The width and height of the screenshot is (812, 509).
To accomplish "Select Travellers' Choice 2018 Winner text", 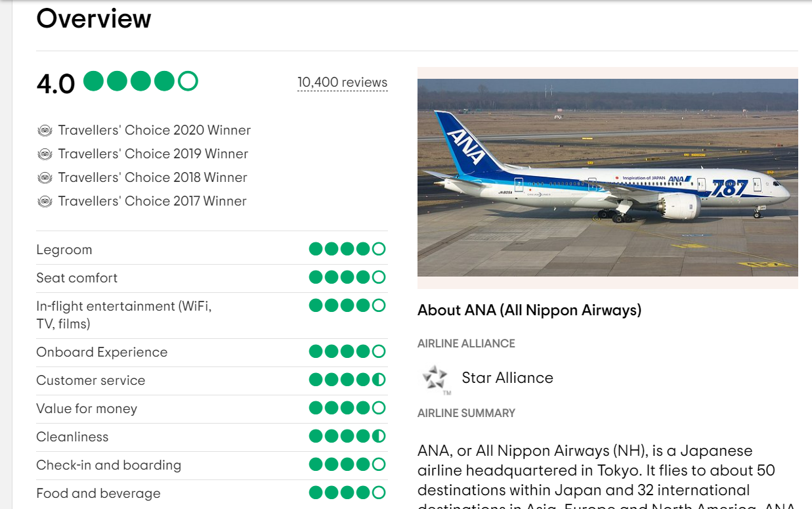I will (x=152, y=177).
